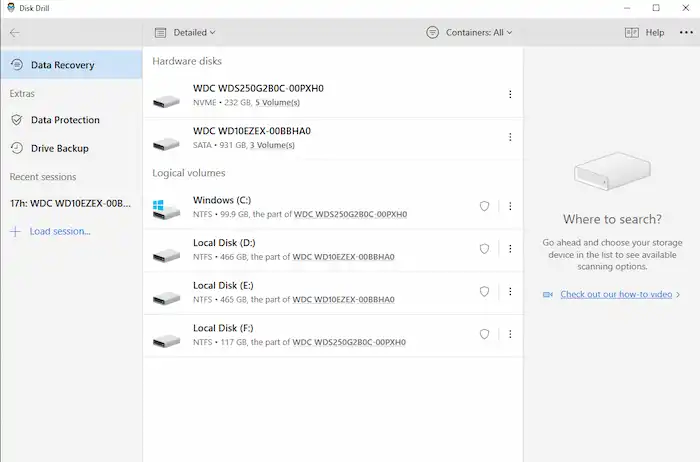
Task: Click the plus icon beside Load session
Action: click(15, 231)
